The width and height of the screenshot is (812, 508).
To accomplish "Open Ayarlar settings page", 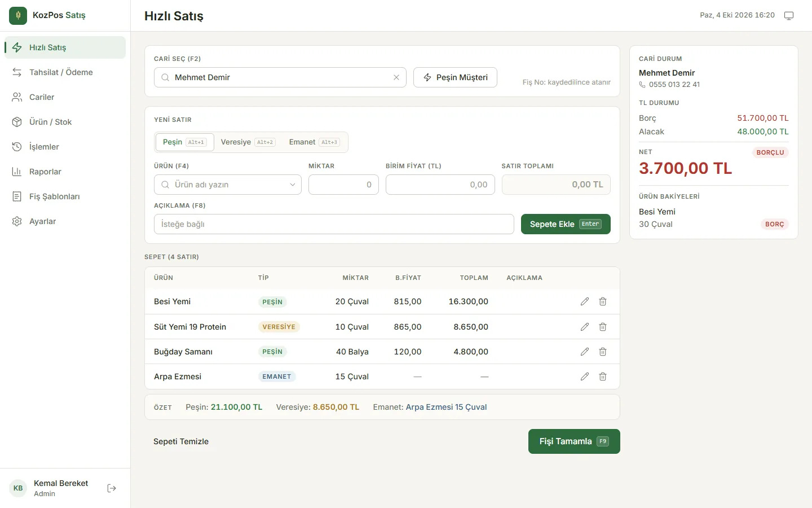I will (x=65, y=221).
